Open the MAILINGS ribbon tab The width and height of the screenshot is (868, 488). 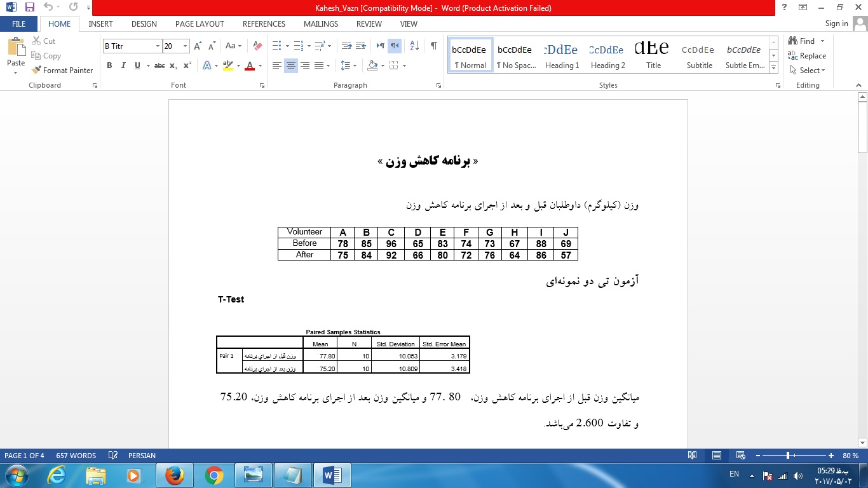coord(320,24)
